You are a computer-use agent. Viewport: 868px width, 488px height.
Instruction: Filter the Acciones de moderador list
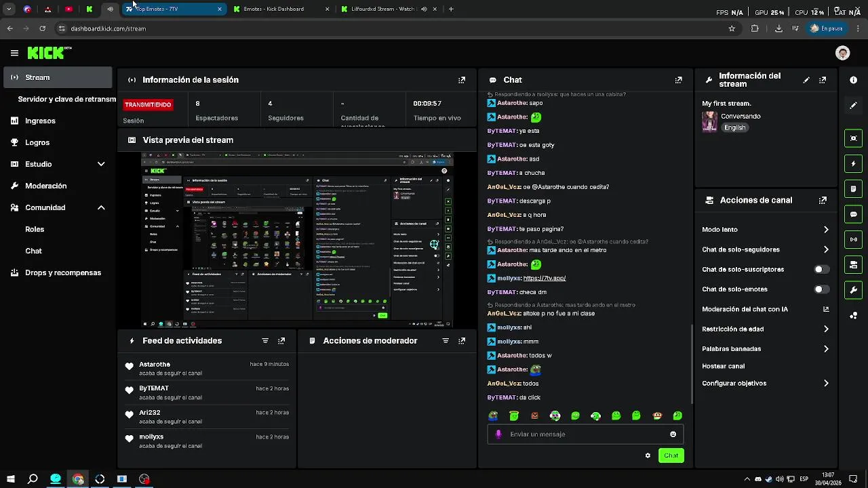446,341
